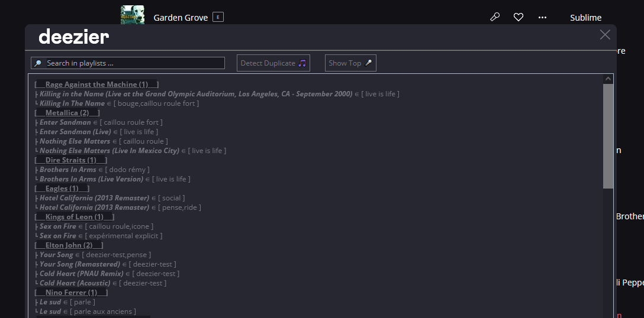The image size is (644, 318).
Task: Click the Cold Heart (PNAU Remix) entry
Action: [81, 274]
